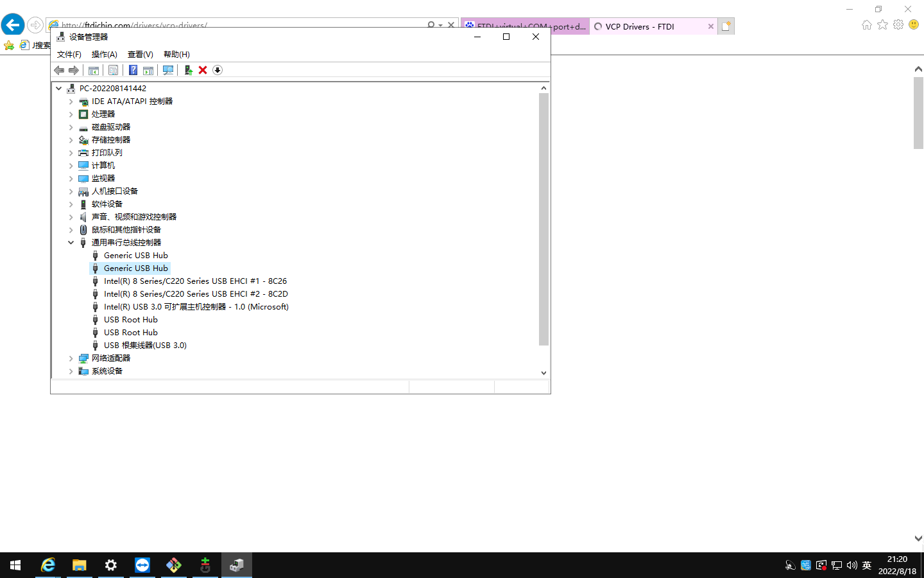Image resolution: width=924 pixels, height=578 pixels.
Task: Click the red X Uninstall device toolbar icon
Action: [203, 70]
